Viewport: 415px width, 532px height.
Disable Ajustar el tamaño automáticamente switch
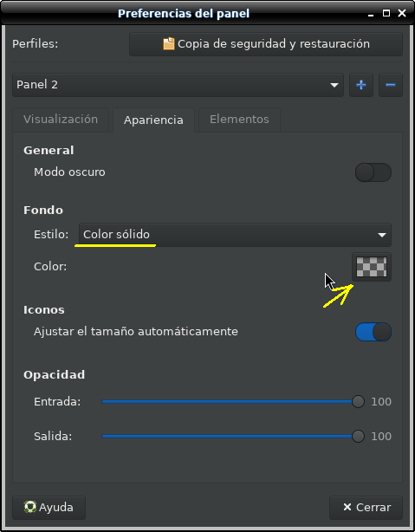click(373, 332)
